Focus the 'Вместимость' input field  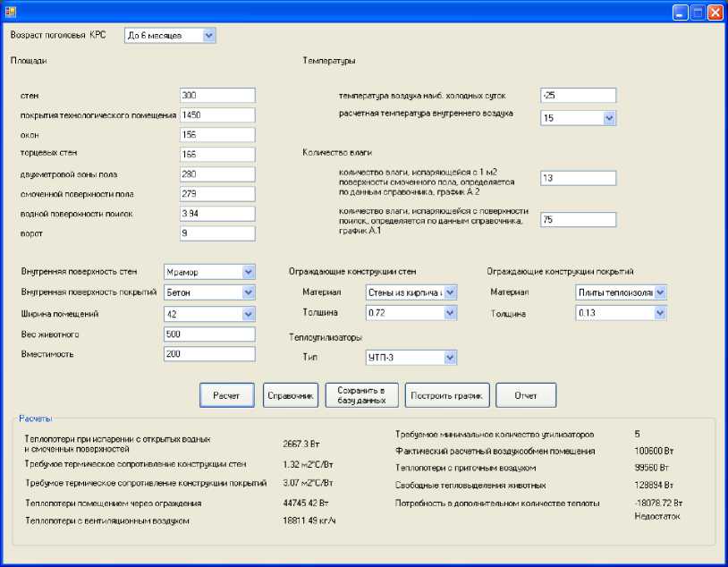coord(209,354)
